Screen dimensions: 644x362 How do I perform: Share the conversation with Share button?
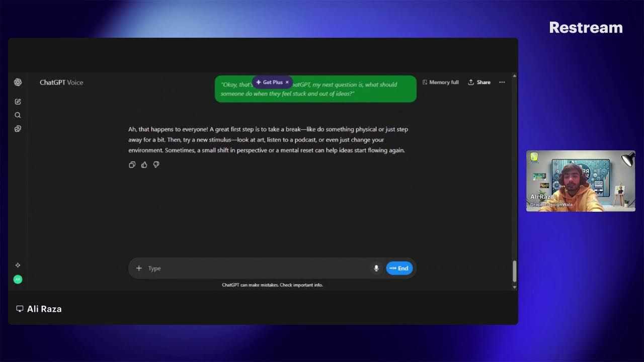[x=479, y=82]
